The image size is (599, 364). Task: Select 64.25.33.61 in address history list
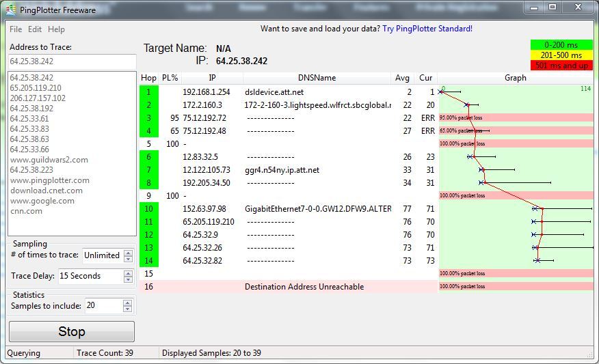[x=29, y=119]
